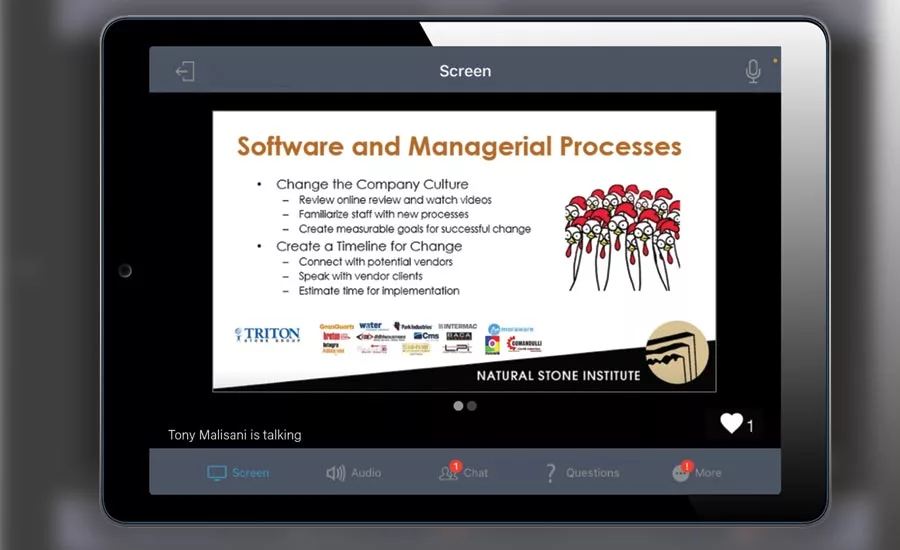Tap the heart reaction icon
The height and width of the screenshot is (550, 900).
[x=731, y=424]
